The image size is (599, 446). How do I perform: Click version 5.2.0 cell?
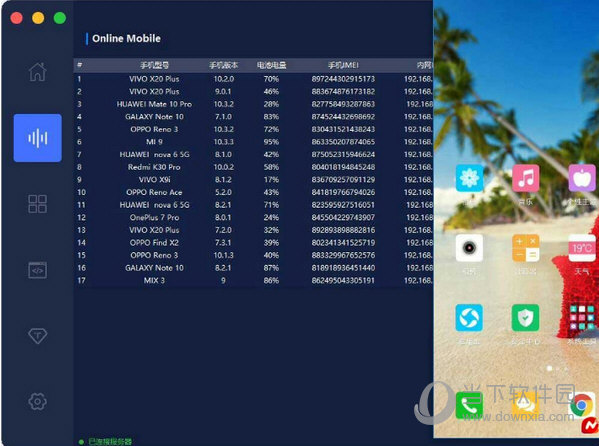pos(223,192)
